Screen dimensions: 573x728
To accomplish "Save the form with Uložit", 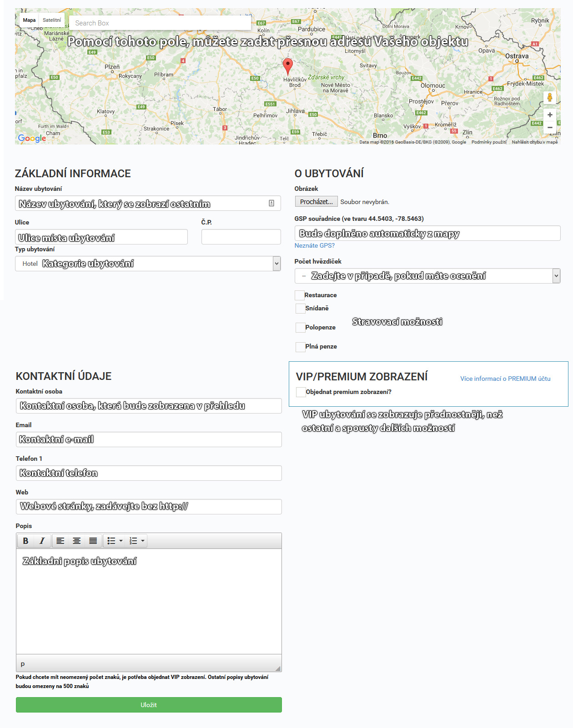I will 149,705.
